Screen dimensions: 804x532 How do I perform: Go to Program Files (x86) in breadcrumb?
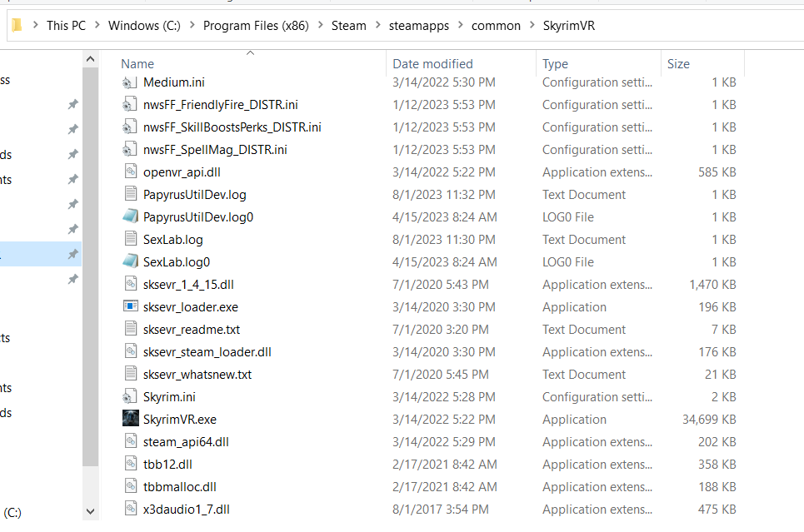tap(255, 26)
